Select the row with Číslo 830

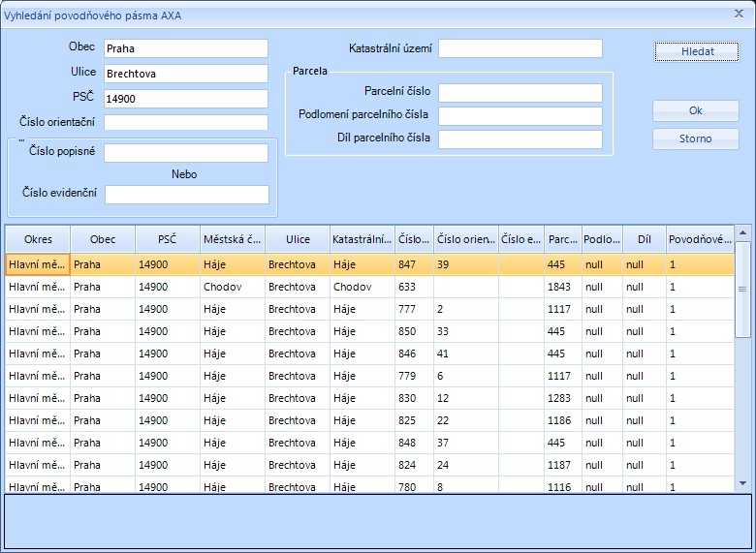click(x=370, y=398)
